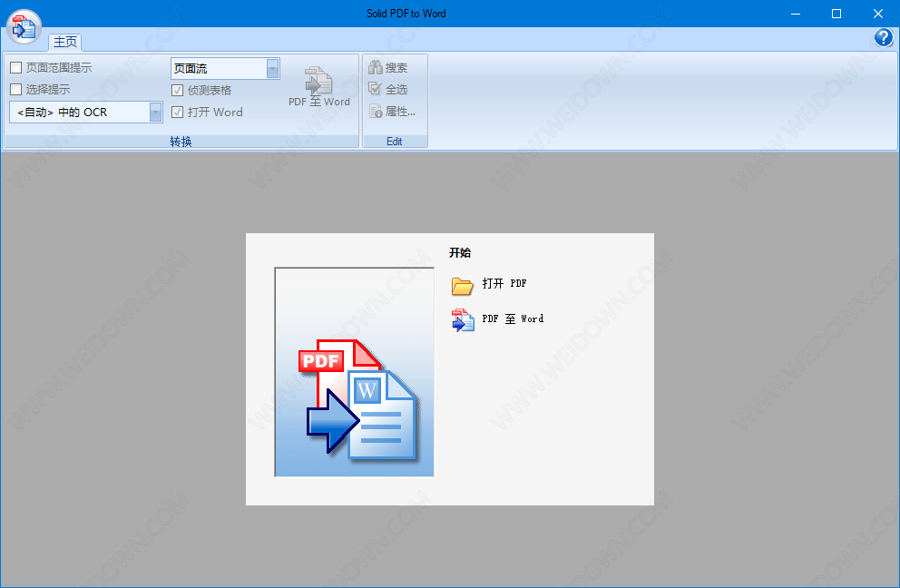900x588 pixels.
Task: Toggle the 打开 Word checkbox
Action: coord(177,112)
